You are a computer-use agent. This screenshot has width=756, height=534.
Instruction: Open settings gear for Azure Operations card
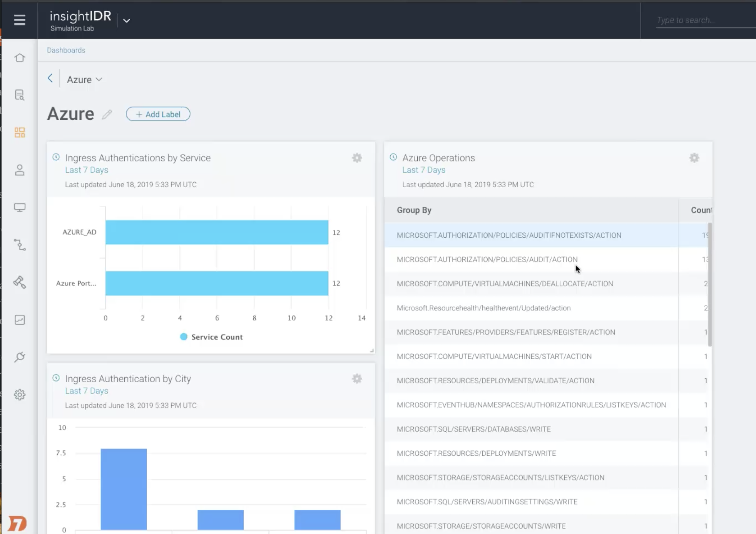(694, 158)
